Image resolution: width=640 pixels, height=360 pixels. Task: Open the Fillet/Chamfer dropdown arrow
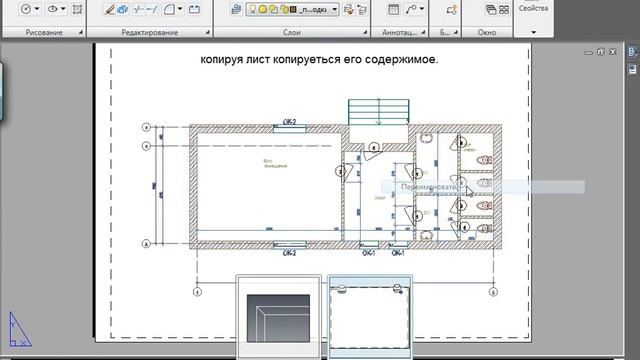(x=180, y=9)
